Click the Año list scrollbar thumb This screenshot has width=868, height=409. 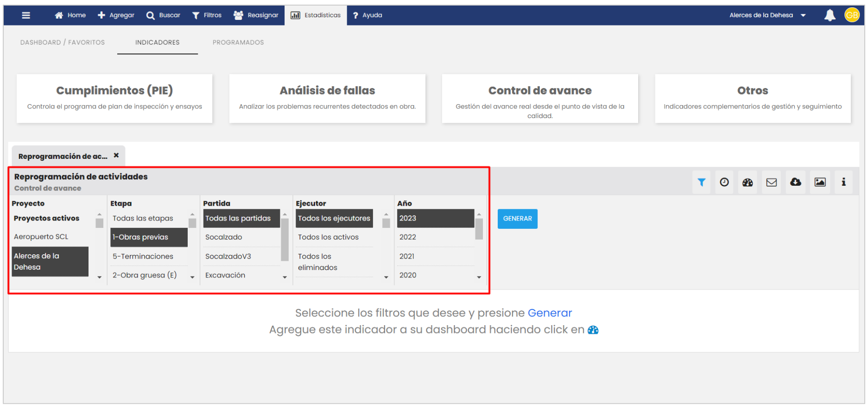479,229
